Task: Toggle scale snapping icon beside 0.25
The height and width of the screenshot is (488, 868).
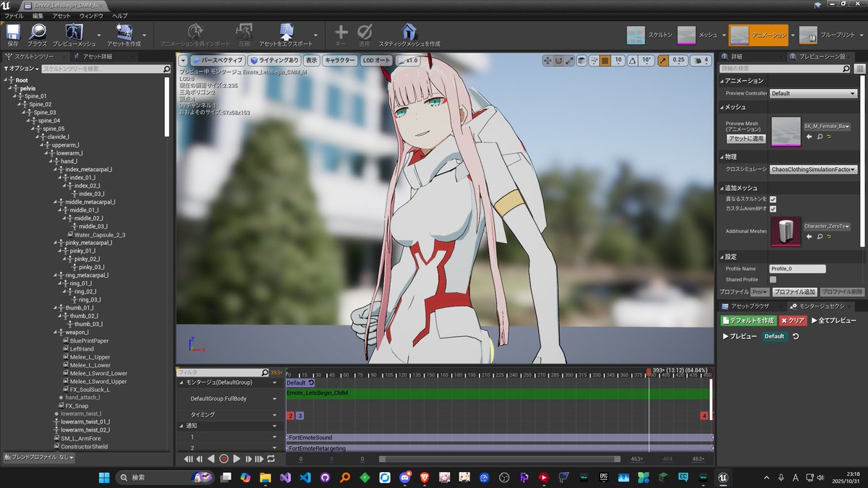Action: (x=662, y=61)
